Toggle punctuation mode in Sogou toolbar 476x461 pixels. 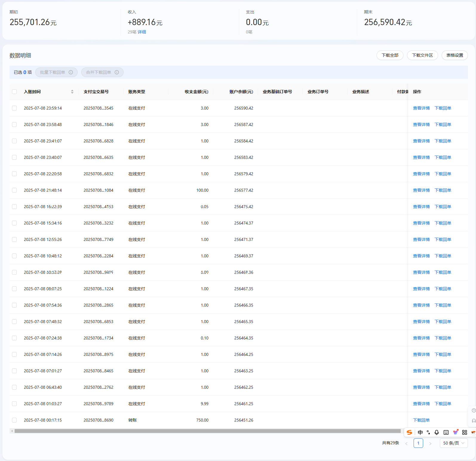tap(429, 432)
